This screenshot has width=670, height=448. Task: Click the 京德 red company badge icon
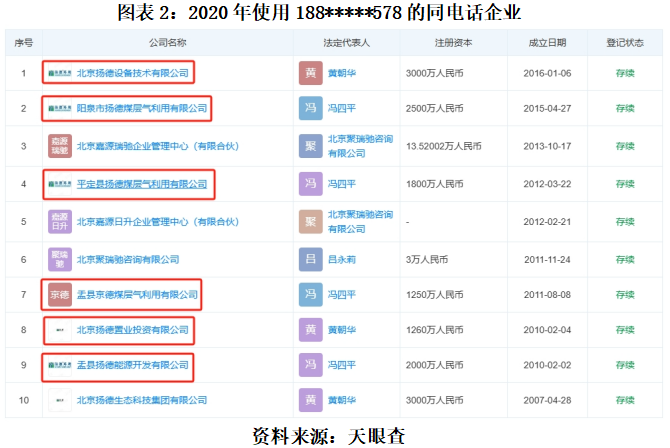point(60,295)
